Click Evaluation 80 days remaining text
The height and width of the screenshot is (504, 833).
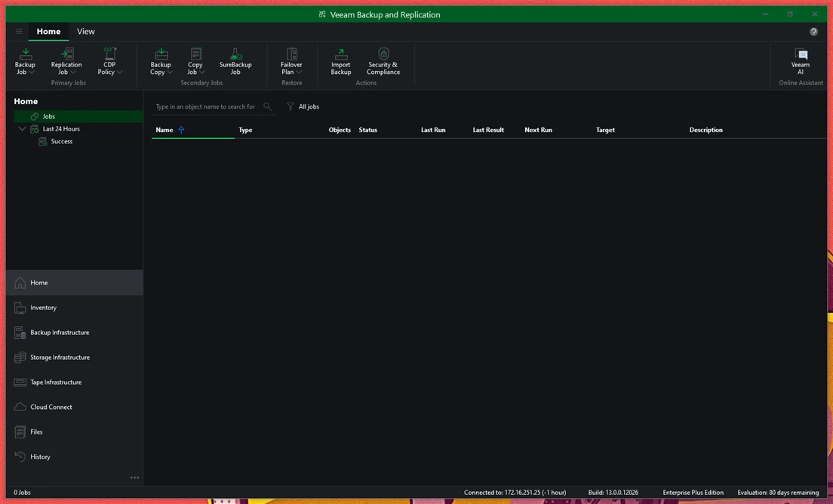[x=778, y=493]
